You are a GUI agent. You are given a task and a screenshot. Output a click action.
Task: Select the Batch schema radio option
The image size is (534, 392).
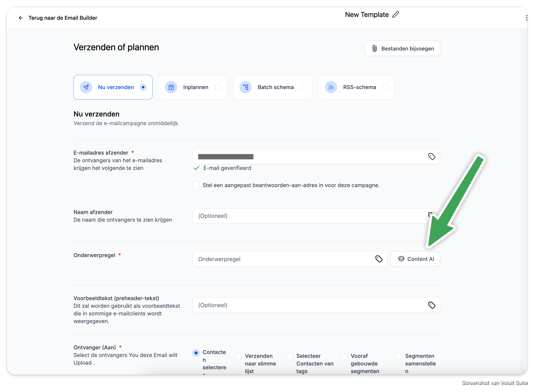tap(303, 87)
